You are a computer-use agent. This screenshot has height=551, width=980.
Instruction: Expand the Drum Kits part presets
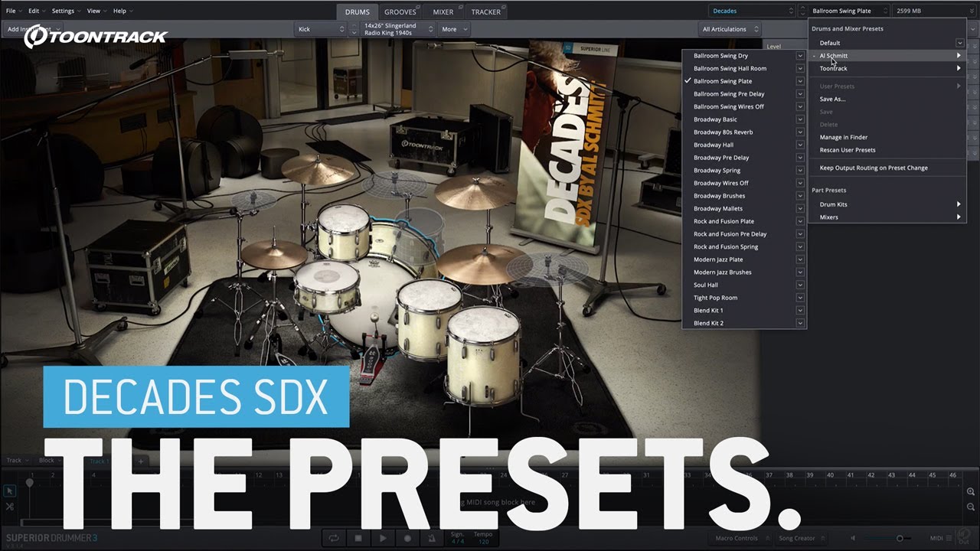coord(887,204)
